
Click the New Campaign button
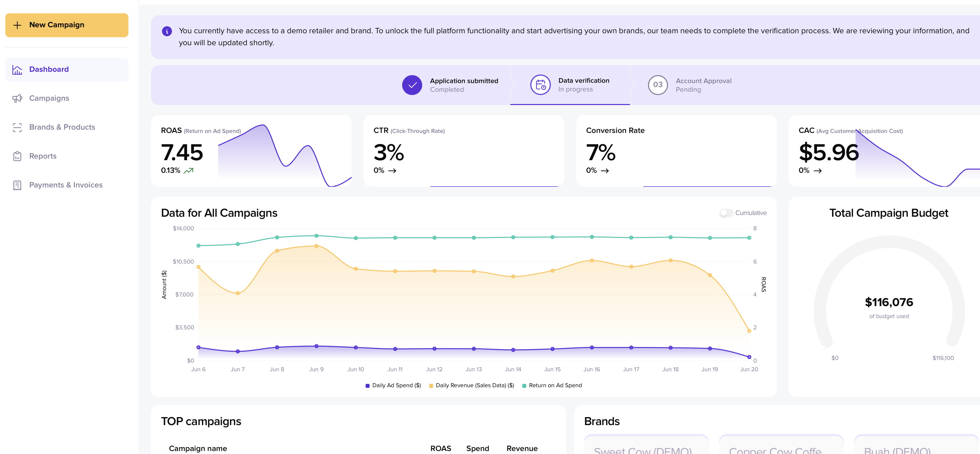[67, 25]
